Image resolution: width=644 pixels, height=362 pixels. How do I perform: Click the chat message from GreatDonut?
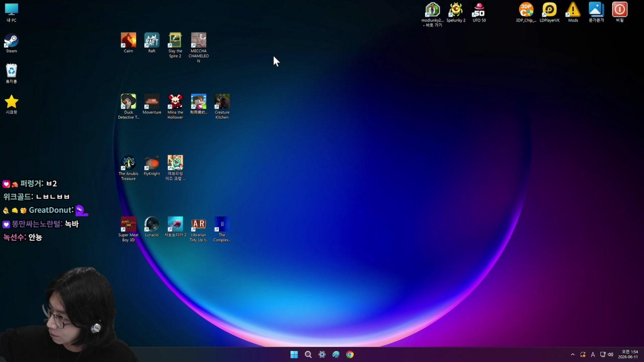45,210
